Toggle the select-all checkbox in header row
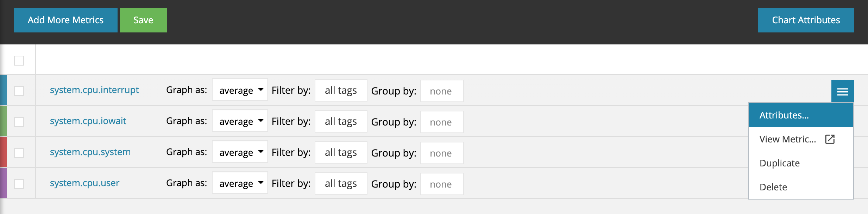 (19, 61)
